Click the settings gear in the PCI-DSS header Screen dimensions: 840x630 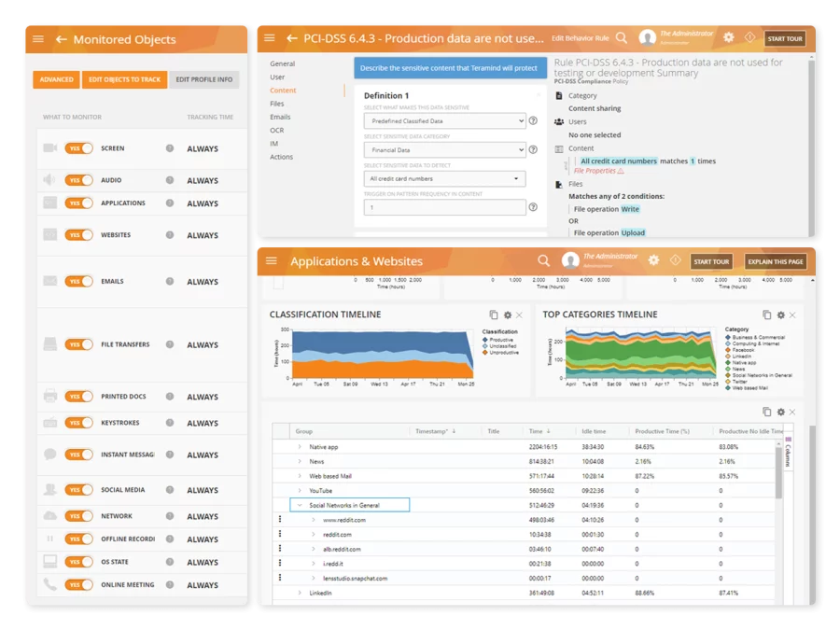point(729,38)
